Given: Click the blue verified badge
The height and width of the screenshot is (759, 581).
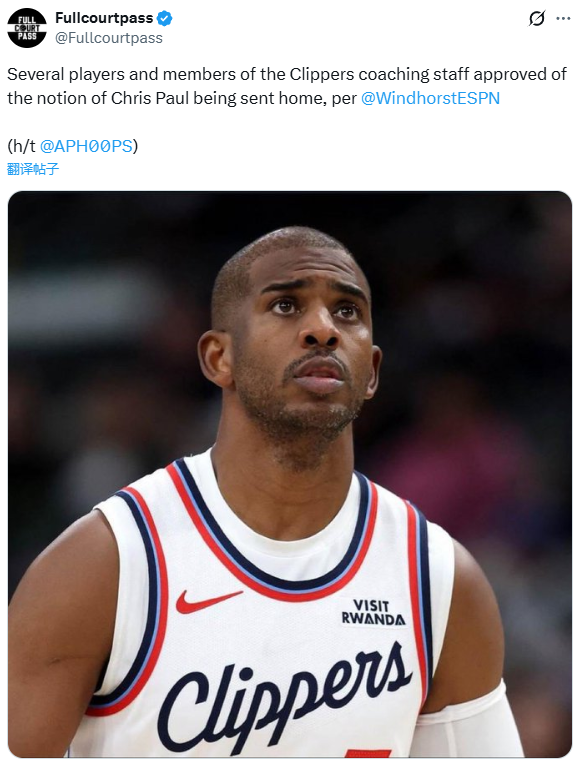Looking at the screenshot, I should pos(165,18).
